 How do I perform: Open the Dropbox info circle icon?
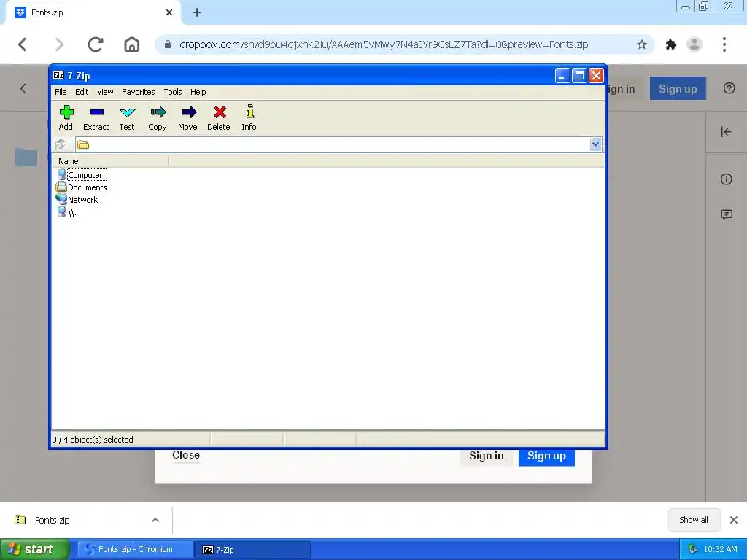pyautogui.click(x=726, y=179)
